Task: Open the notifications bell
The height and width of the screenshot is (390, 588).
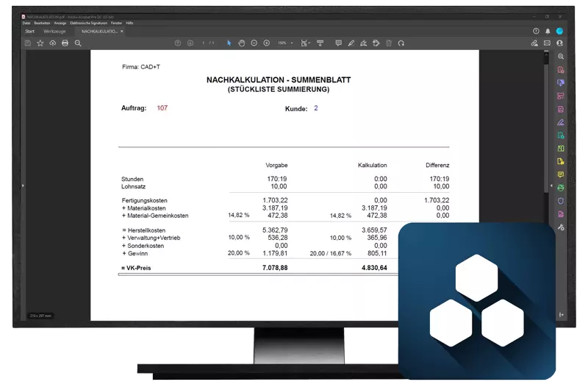Action: (x=548, y=32)
